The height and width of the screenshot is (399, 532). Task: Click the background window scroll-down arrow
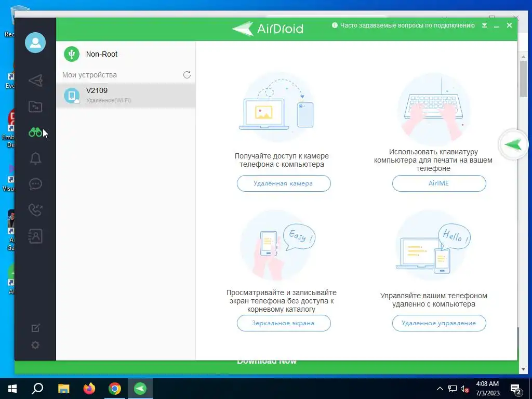523,369
